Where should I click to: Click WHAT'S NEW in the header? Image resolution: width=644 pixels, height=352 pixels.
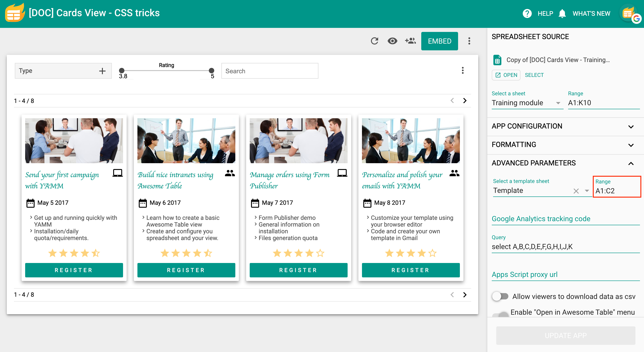pyautogui.click(x=591, y=13)
